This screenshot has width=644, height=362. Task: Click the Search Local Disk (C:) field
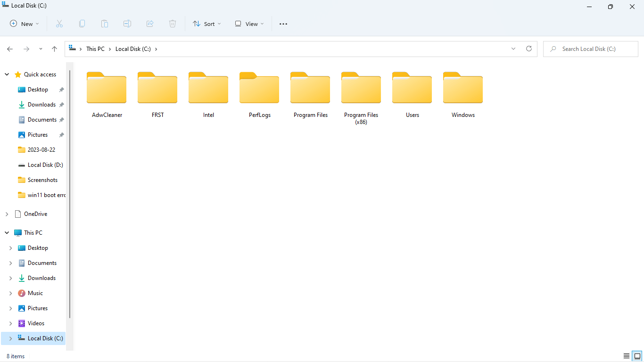pyautogui.click(x=592, y=49)
